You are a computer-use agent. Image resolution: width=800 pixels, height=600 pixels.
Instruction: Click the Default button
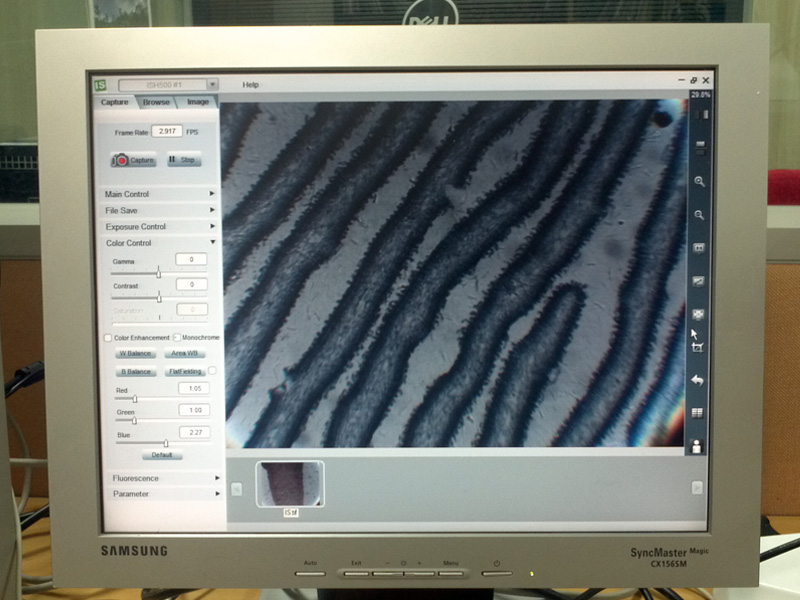(161, 455)
